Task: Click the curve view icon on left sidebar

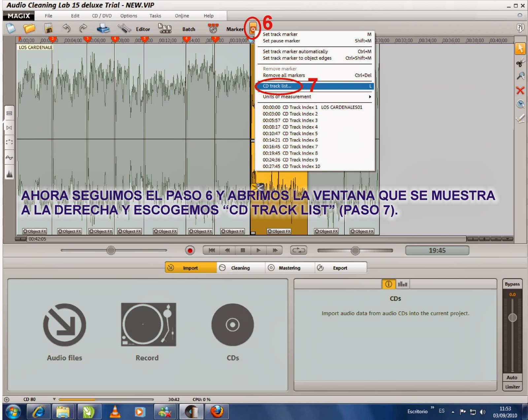Action: tap(9, 157)
